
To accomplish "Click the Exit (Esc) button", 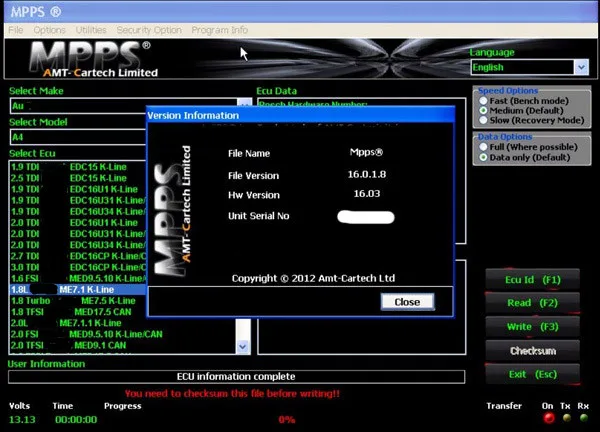I will click(x=532, y=374).
